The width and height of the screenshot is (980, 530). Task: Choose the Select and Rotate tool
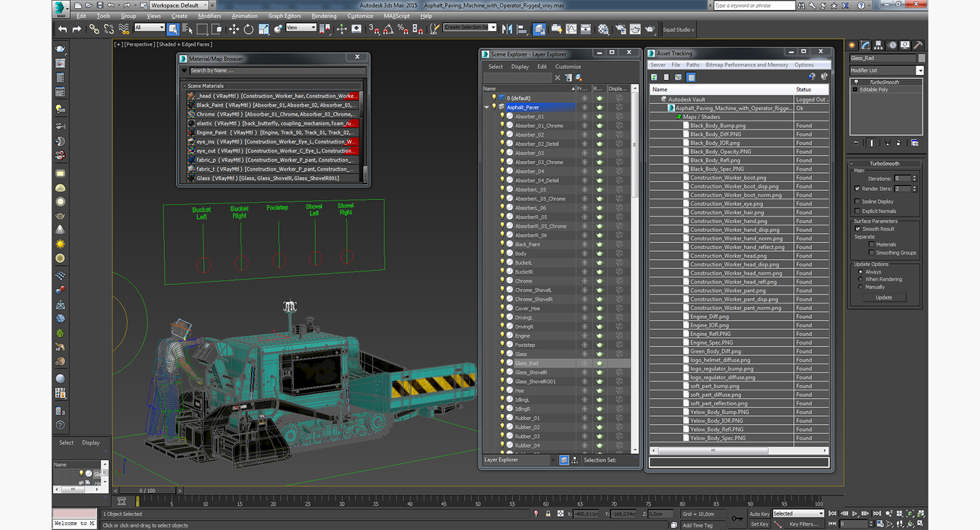pyautogui.click(x=248, y=29)
